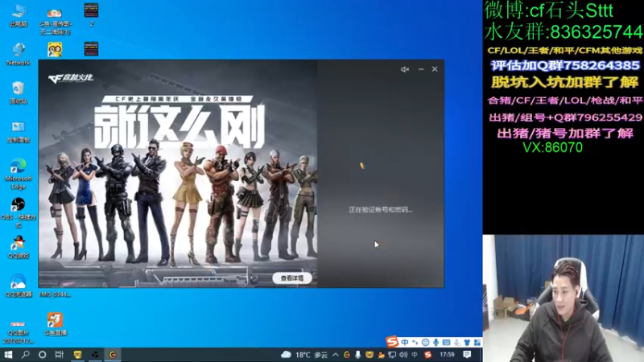644x362 pixels.
Task: Click the QQ penguin icon in the system tray
Action: pyautogui.click(x=381, y=355)
